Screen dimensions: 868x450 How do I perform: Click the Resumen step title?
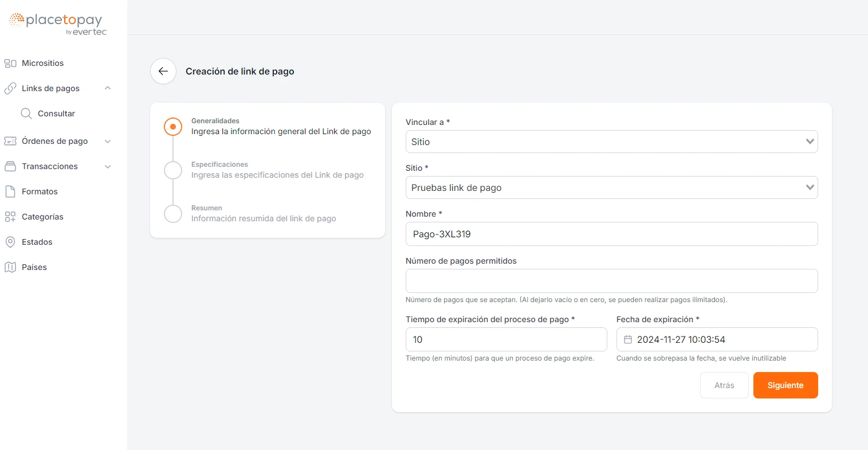click(207, 208)
